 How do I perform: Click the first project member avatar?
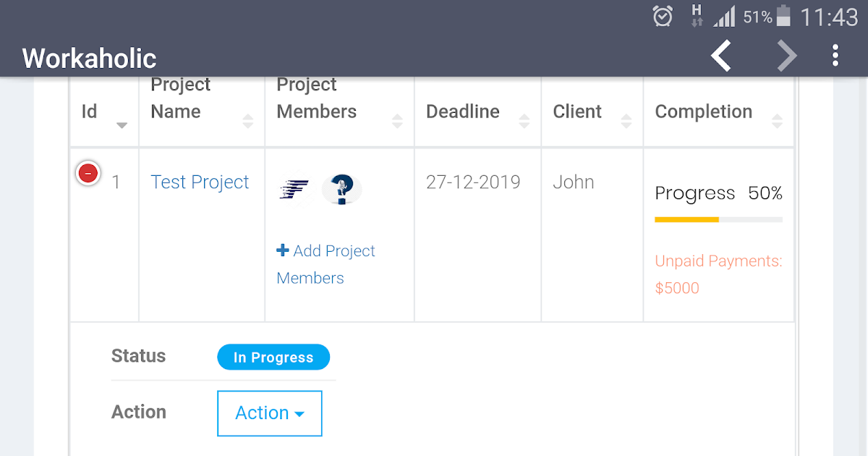click(x=294, y=189)
